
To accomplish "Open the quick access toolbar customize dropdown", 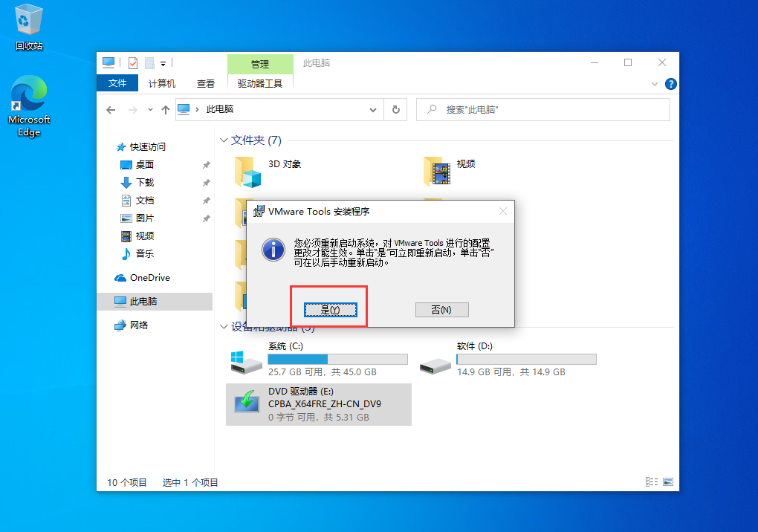I will [163, 63].
